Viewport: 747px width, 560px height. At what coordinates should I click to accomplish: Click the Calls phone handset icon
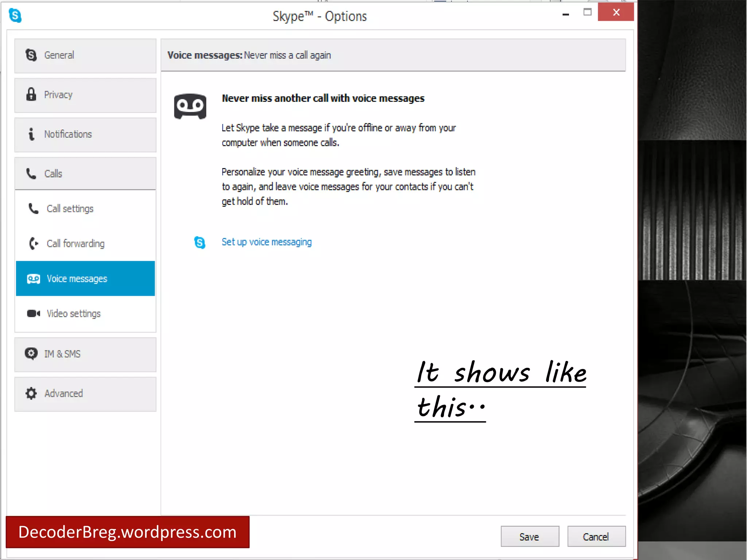[31, 174]
